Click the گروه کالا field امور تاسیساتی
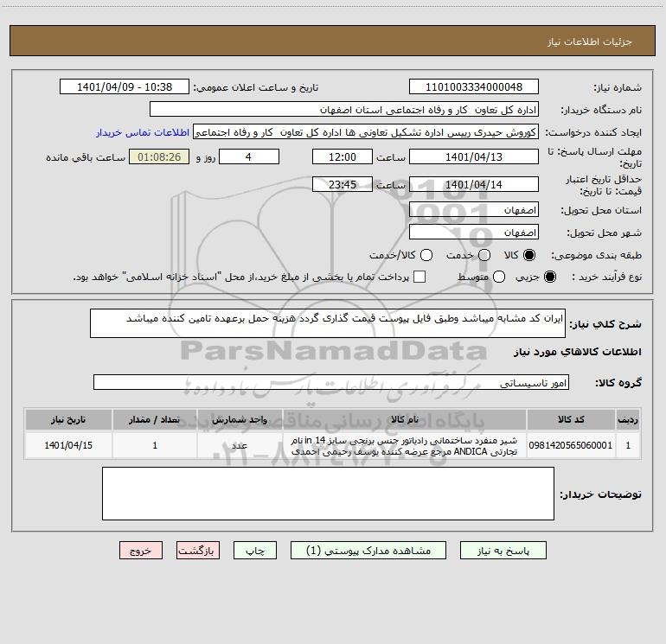 tap(331, 382)
